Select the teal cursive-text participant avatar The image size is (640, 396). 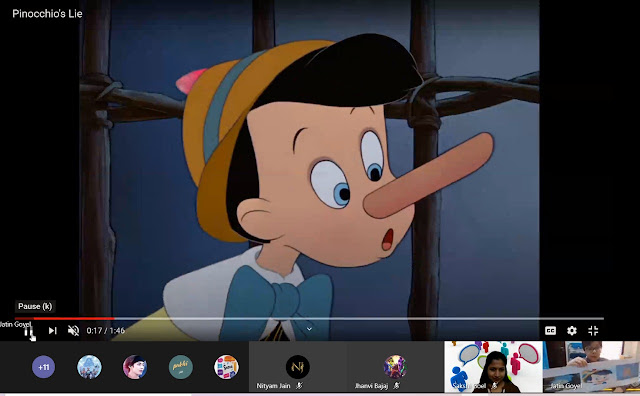point(180,367)
